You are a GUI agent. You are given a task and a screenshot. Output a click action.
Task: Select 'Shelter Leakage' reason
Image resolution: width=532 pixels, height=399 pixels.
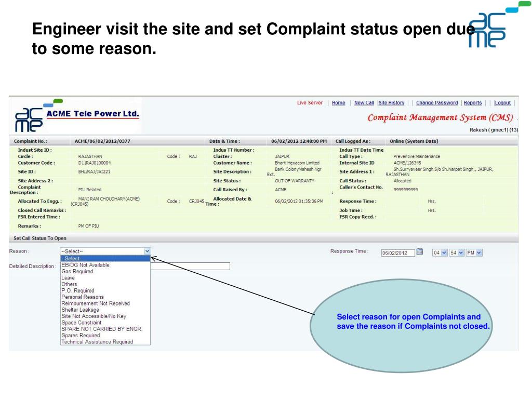(x=105, y=310)
